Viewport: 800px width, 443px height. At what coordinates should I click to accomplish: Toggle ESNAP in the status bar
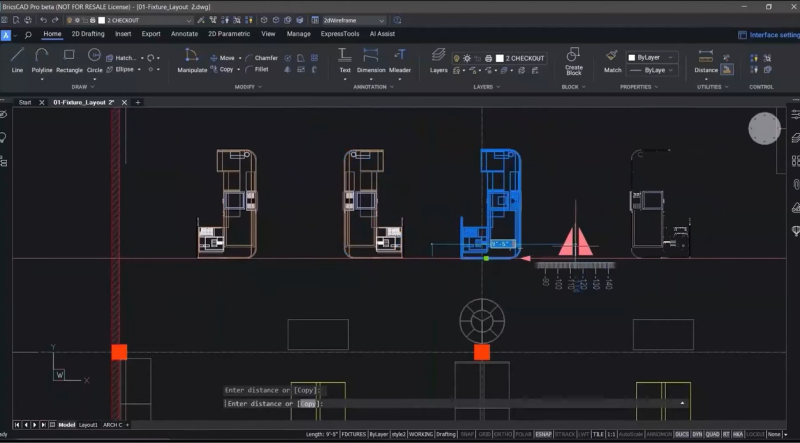[543, 435]
